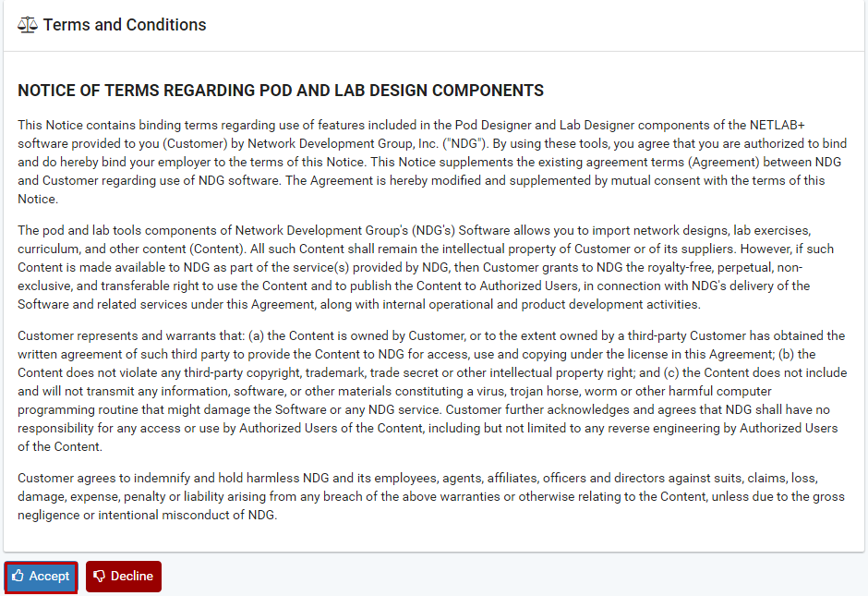
Task: Select the "NOTICE OF TERMS REGARDING POD" heading
Action: (x=281, y=91)
